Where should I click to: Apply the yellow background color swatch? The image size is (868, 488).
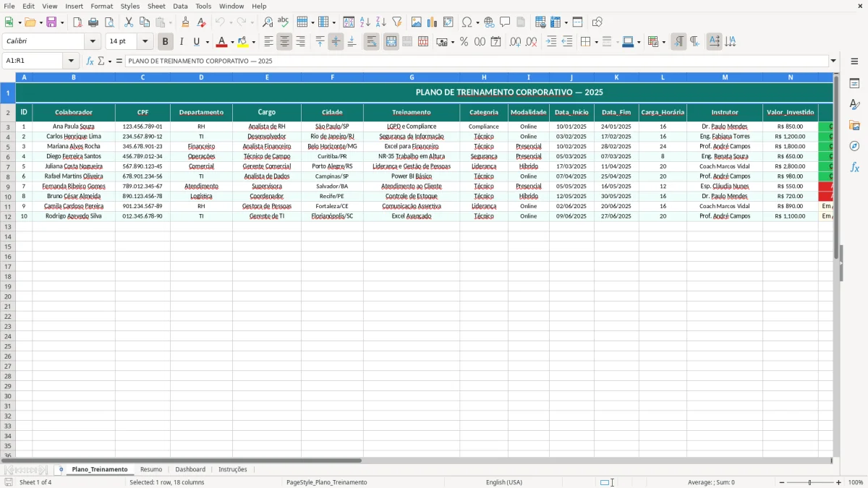coord(244,42)
